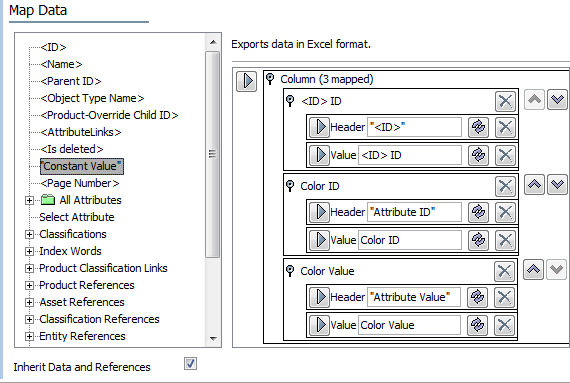Image resolution: width=570 pixels, height=383 pixels.
Task: Expand the All Attributes folder
Action: [x=29, y=201]
